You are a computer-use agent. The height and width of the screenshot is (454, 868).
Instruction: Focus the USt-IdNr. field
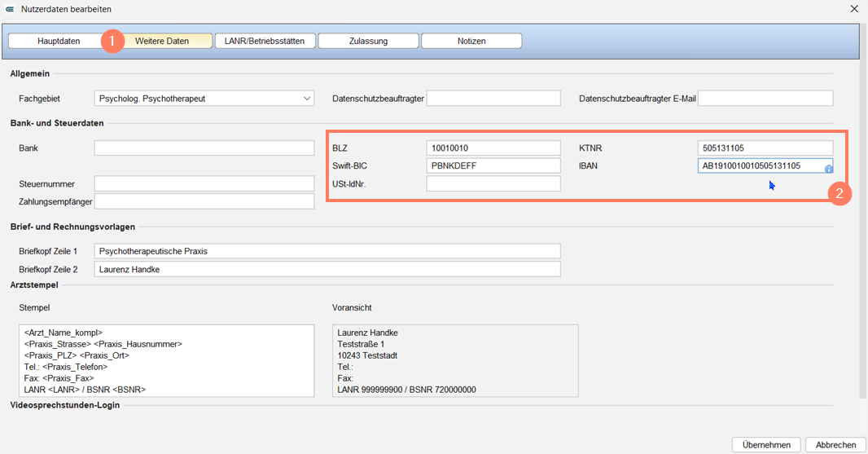493,183
